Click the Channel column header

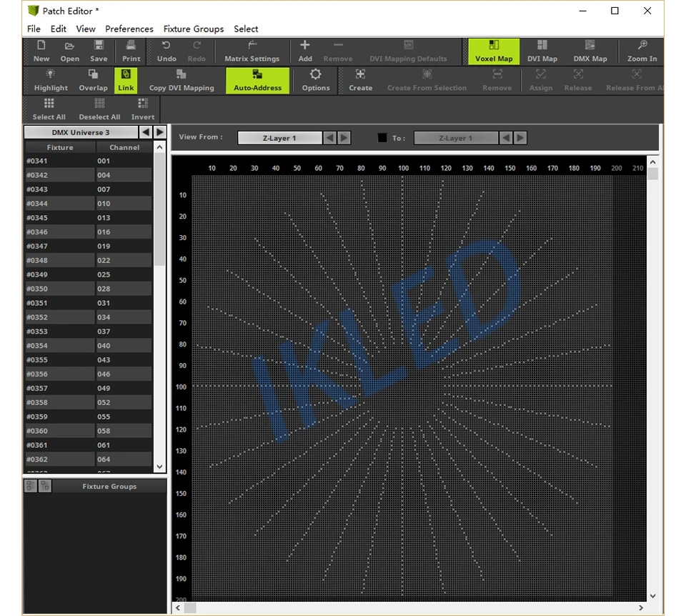[x=124, y=147]
